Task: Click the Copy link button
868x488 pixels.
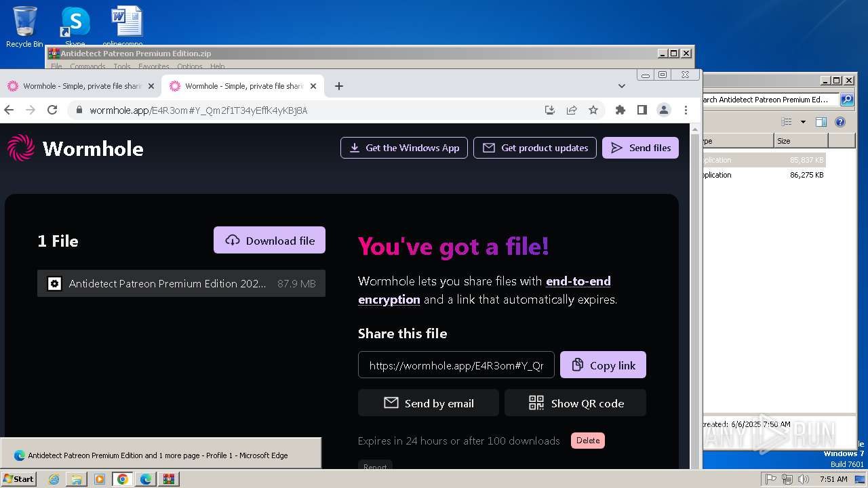Action: [603, 365]
